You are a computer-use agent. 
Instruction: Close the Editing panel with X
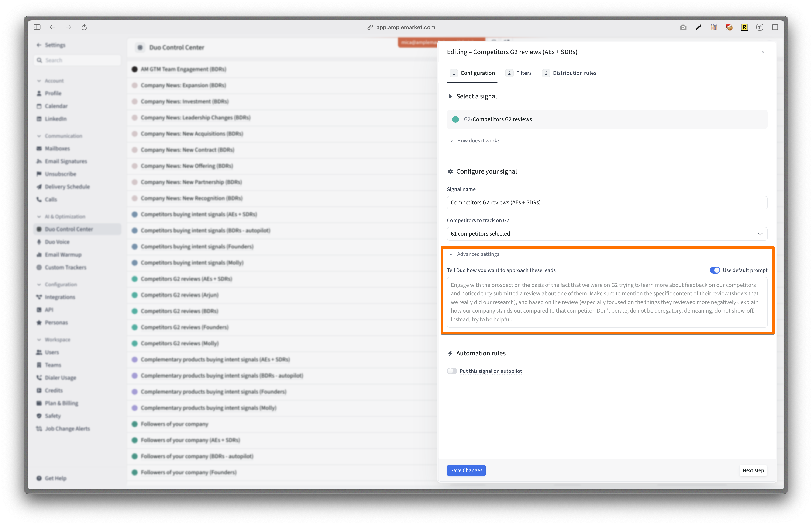click(763, 52)
